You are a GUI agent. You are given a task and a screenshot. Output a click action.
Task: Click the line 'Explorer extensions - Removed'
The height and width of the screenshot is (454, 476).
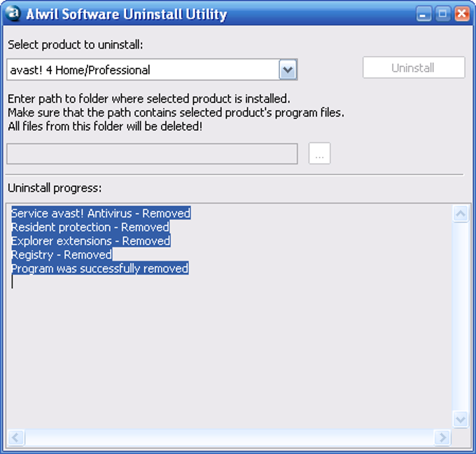click(91, 241)
